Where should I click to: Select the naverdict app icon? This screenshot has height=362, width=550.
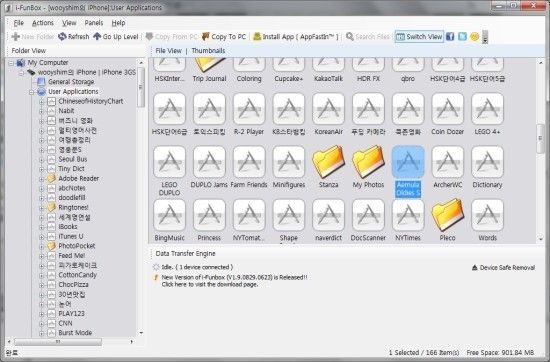coord(328,215)
